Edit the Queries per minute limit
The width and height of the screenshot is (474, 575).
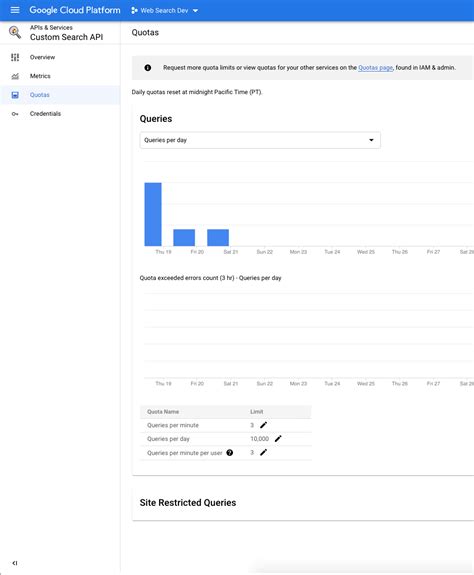point(263,425)
